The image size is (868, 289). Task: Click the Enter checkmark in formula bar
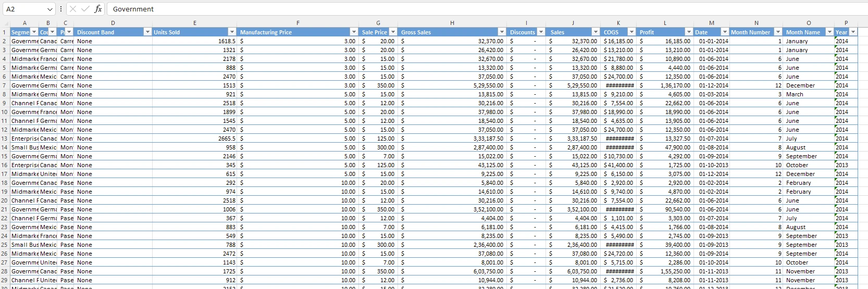point(85,9)
